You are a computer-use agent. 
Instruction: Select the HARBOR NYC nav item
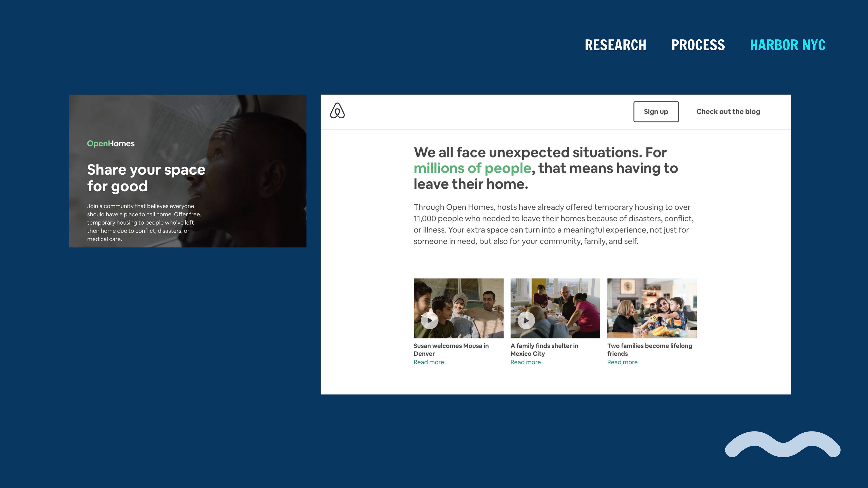[788, 45]
